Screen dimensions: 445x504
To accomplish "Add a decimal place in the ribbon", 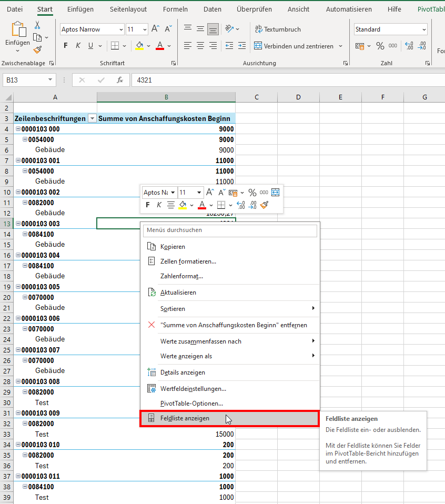I will 409,46.
